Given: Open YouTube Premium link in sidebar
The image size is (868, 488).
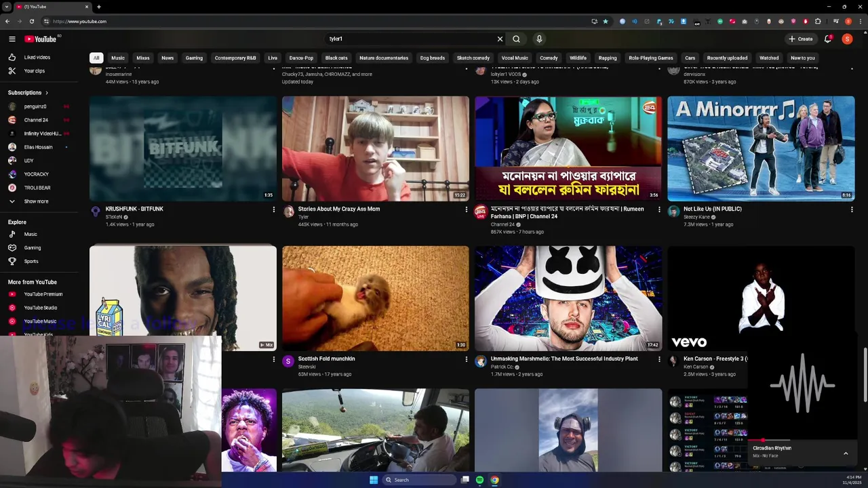Looking at the screenshot, I should [43, 294].
